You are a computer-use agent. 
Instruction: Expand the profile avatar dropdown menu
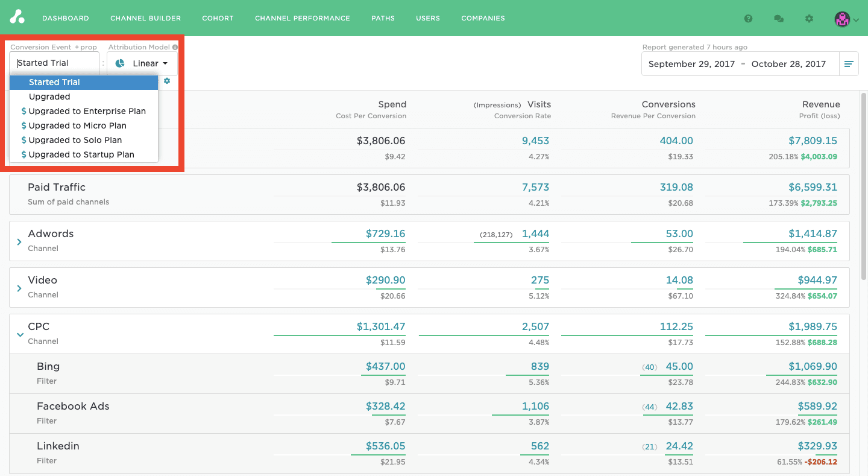click(847, 19)
